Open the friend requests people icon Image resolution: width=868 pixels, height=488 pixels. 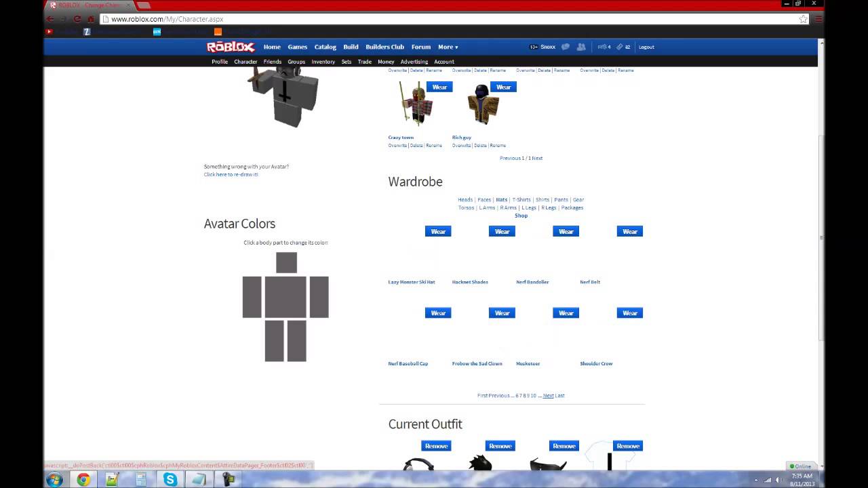coord(581,47)
